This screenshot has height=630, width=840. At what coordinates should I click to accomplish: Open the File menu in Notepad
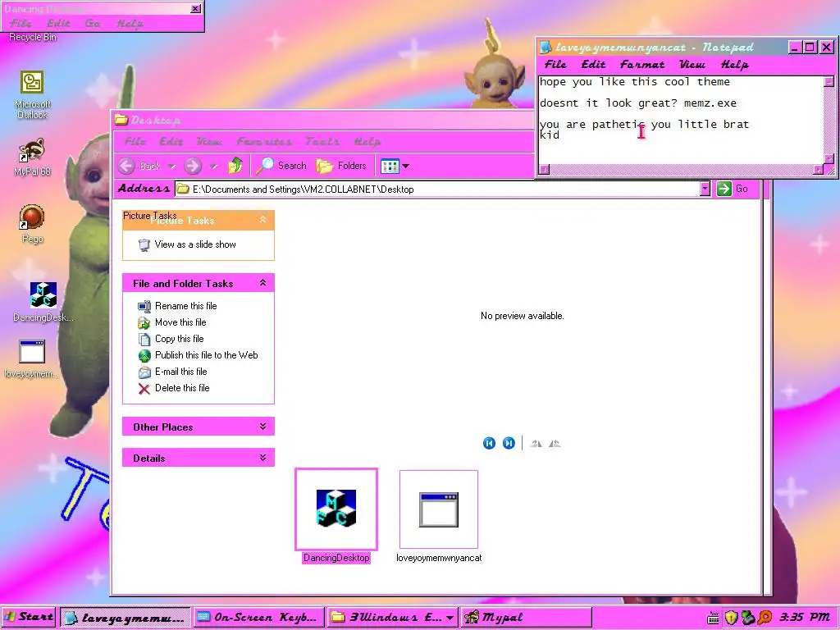point(555,64)
